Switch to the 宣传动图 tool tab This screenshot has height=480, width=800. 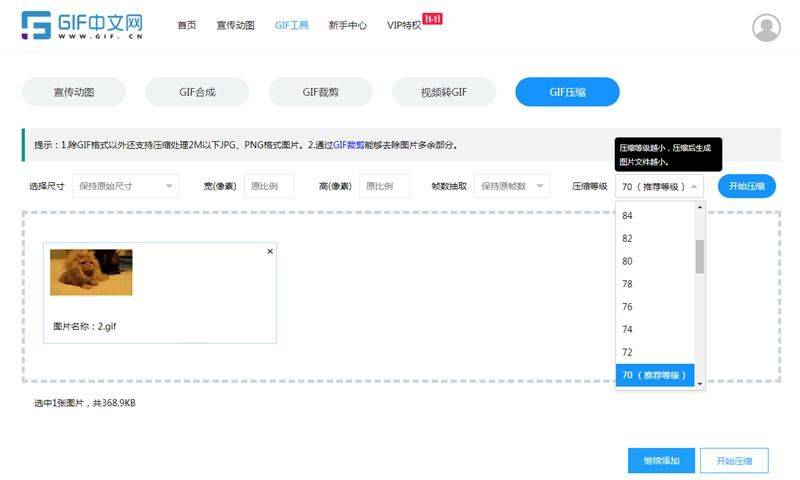tap(74, 92)
